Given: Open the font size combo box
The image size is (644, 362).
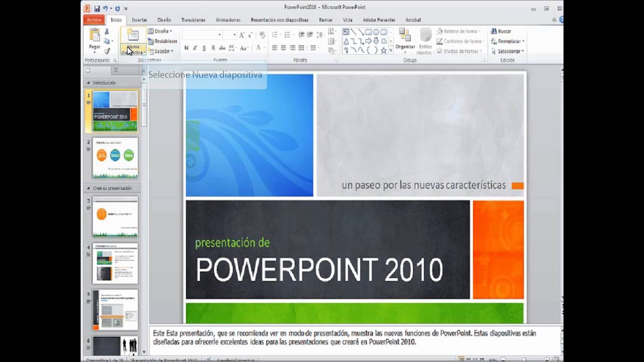Looking at the screenshot, I should point(230,35).
